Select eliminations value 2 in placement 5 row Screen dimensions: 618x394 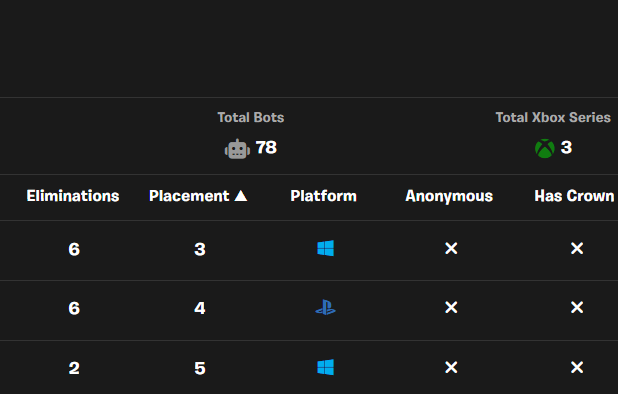pyautogui.click(x=74, y=368)
